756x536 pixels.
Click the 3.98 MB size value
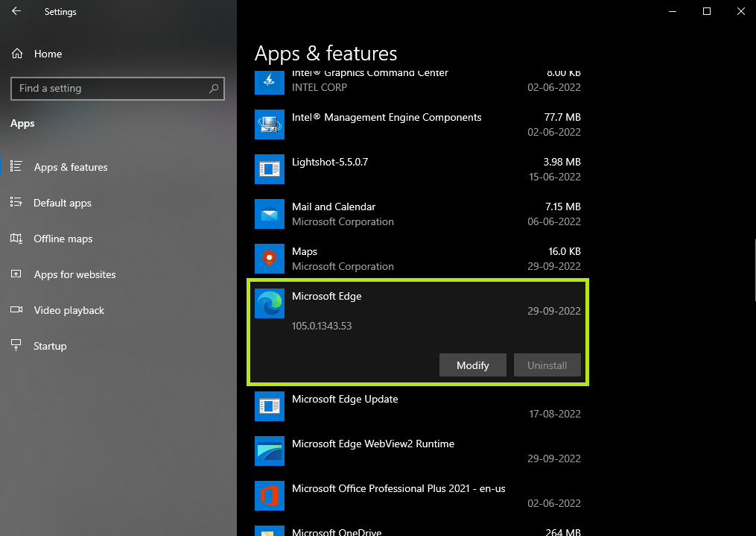[562, 162]
